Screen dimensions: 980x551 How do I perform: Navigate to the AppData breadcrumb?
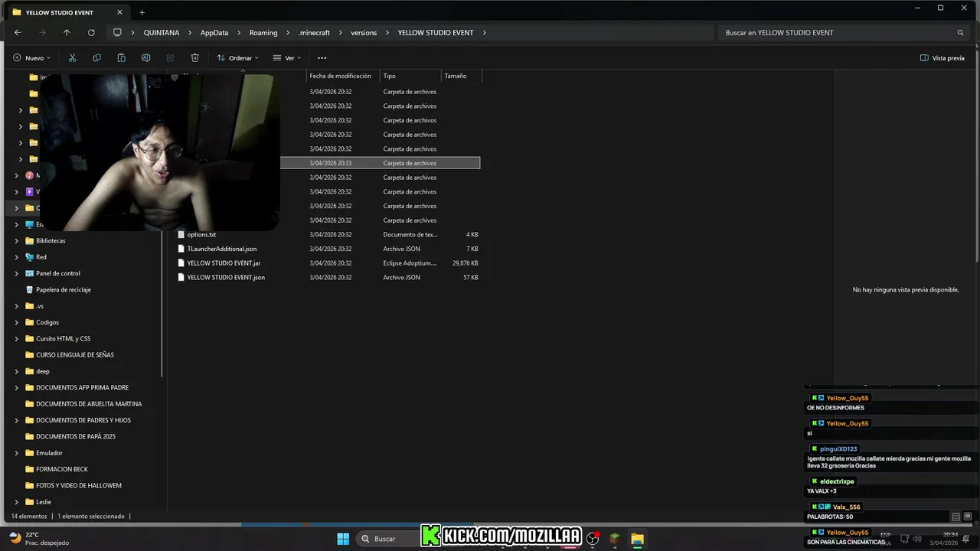(214, 32)
